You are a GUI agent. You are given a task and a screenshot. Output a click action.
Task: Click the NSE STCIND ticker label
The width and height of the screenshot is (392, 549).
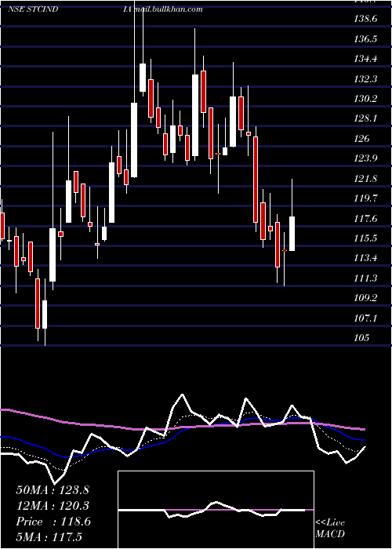(x=33, y=9)
